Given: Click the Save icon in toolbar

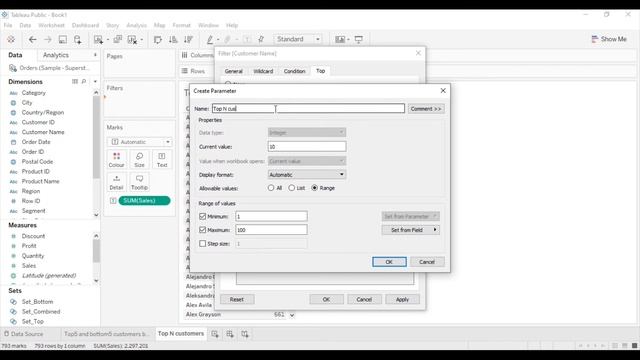Looking at the screenshot, I should click(x=62, y=39).
